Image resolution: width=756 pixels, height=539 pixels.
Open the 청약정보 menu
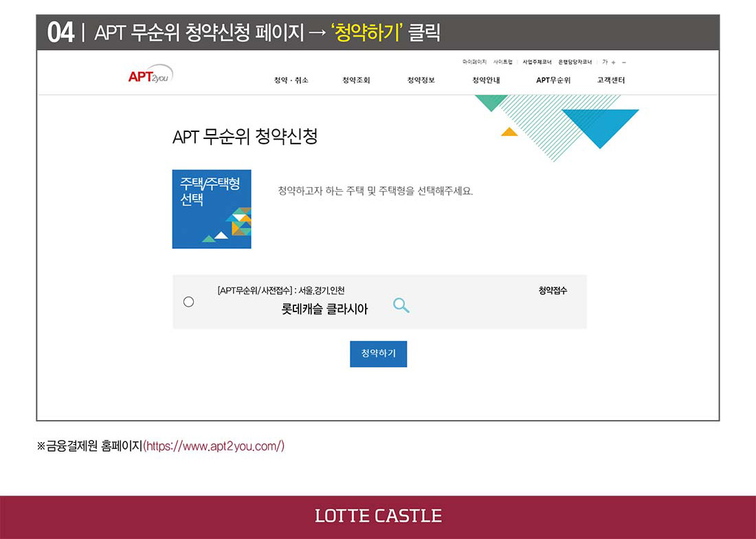[x=421, y=80]
